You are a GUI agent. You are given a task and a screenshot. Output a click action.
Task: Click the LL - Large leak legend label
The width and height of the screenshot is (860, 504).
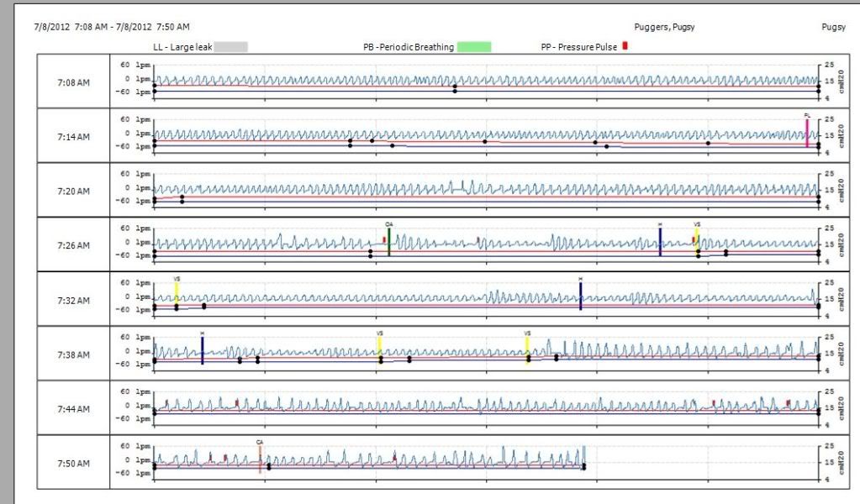(182, 47)
